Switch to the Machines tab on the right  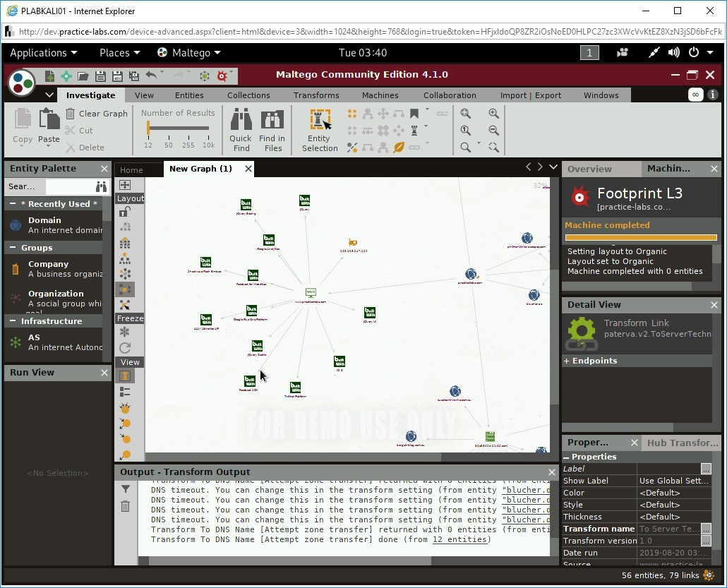[x=669, y=169]
